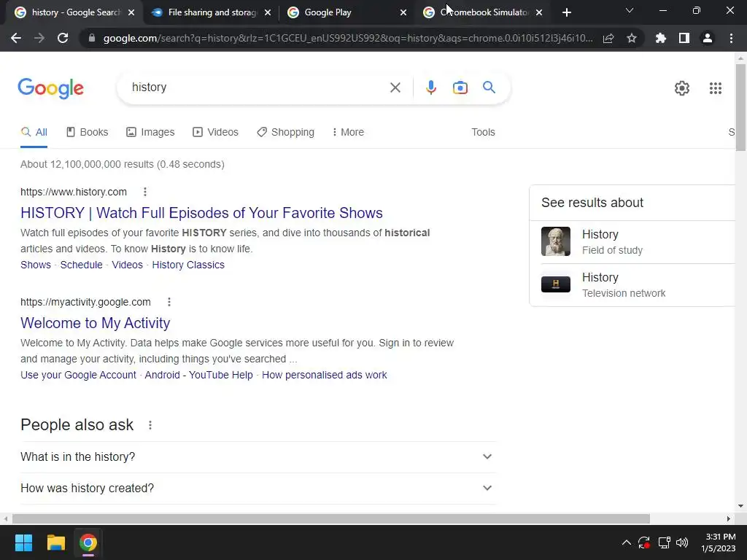The image size is (747, 560).
Task: Open Android - YouTube Help link
Action: click(198, 375)
